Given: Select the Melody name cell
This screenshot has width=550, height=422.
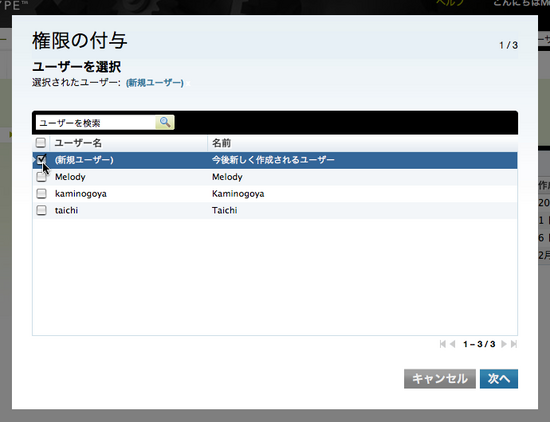Looking at the screenshot, I should (x=227, y=177).
